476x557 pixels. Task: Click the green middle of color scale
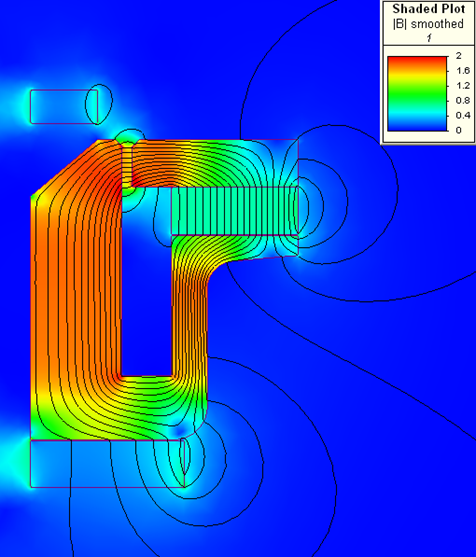417,93
